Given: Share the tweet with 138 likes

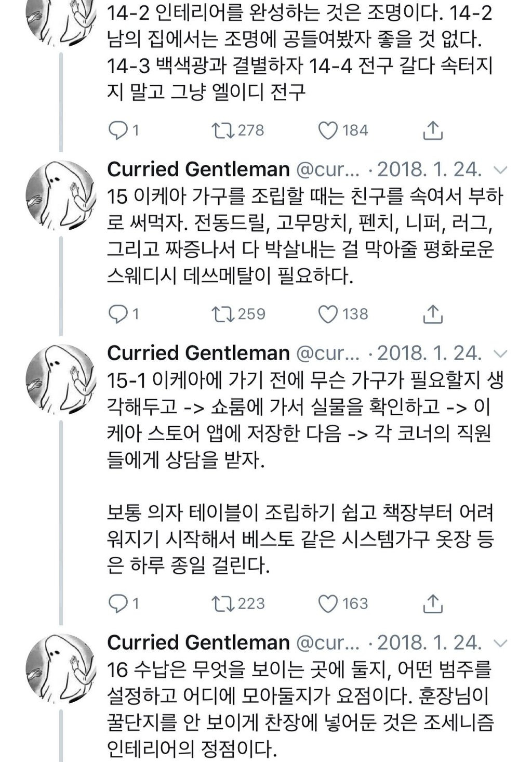Looking at the screenshot, I should (432, 314).
